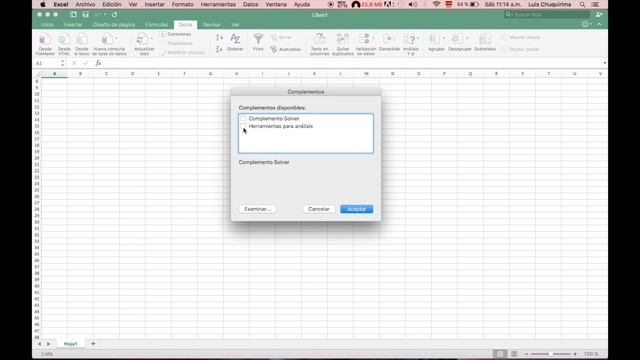
Task: Open the Notification Center icon
Action: point(596,4)
